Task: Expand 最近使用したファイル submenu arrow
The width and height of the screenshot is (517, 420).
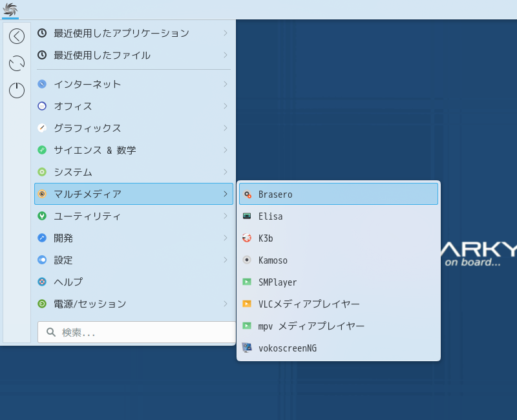Action: tap(226, 55)
